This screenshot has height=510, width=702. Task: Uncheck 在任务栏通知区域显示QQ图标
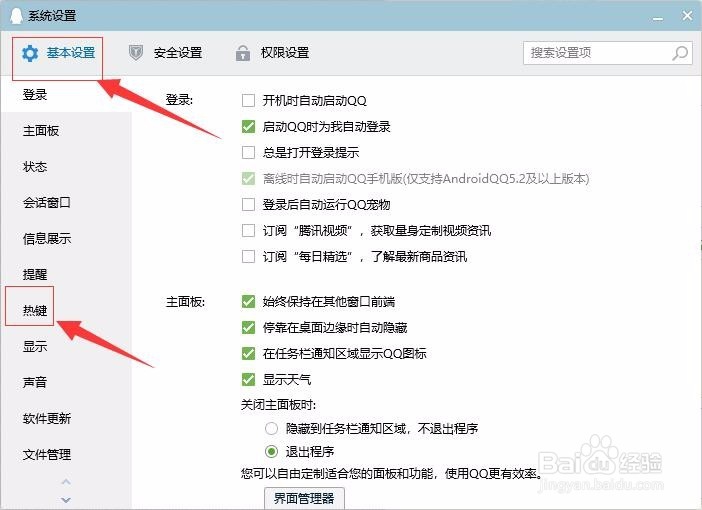(248, 353)
